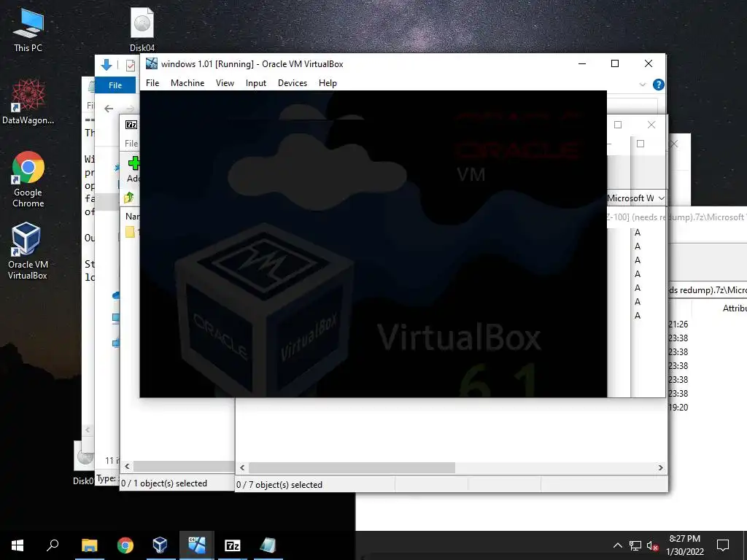The width and height of the screenshot is (747, 560).
Task: Open the Windows Start menu
Action: pos(18,545)
